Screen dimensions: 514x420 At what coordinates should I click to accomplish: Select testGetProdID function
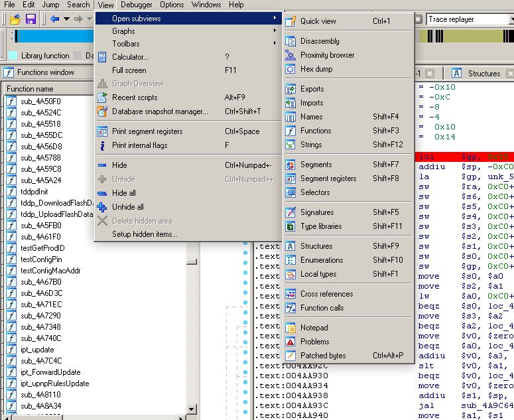42,248
